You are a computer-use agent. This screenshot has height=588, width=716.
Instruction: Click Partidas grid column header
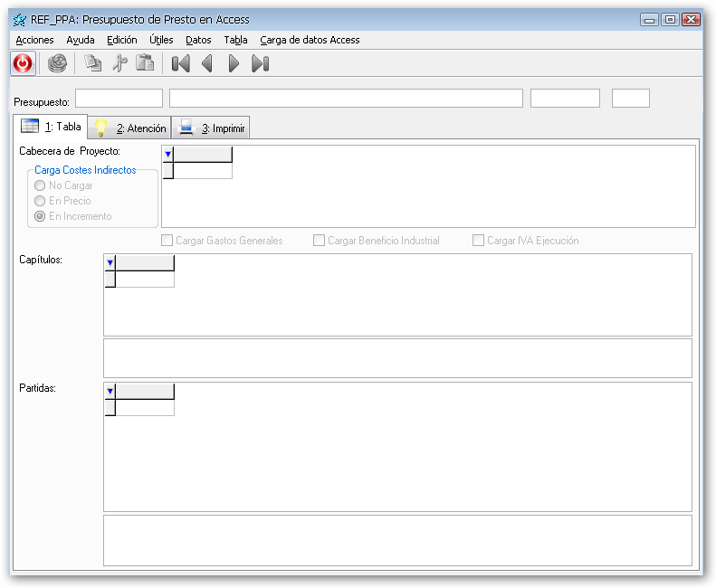[x=145, y=391]
